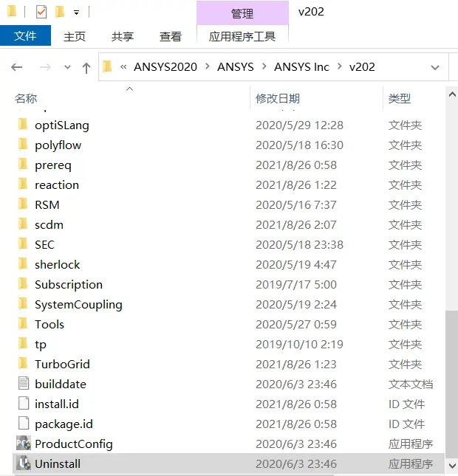Sort by 修改日期 column header
The height and width of the screenshot is (476, 458).
pyautogui.click(x=278, y=98)
